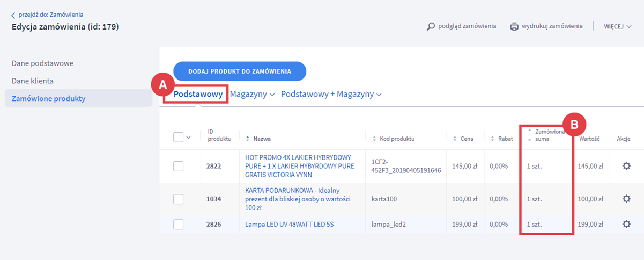Switch to the Podstawowy tab
This screenshot has height=260, width=644.
tap(198, 95)
